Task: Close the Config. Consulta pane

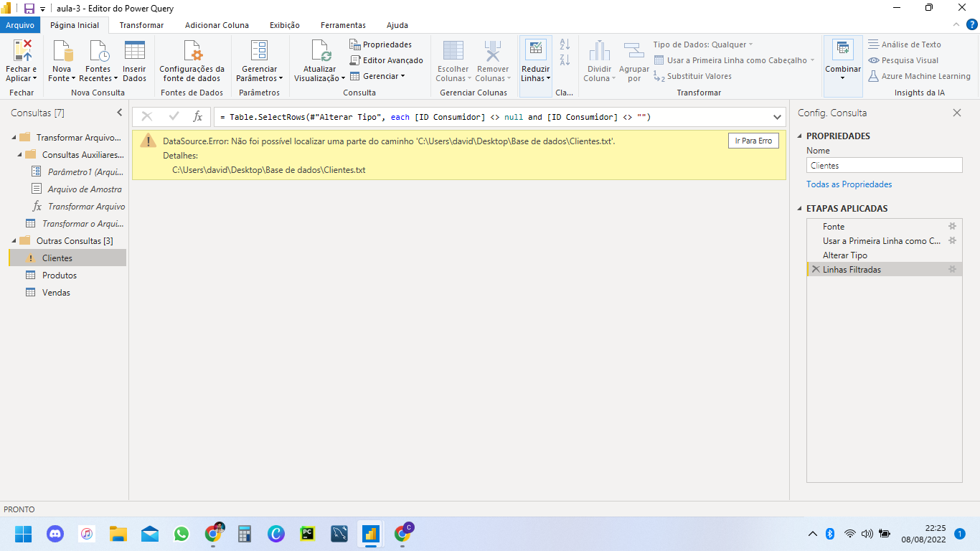Action: point(956,113)
